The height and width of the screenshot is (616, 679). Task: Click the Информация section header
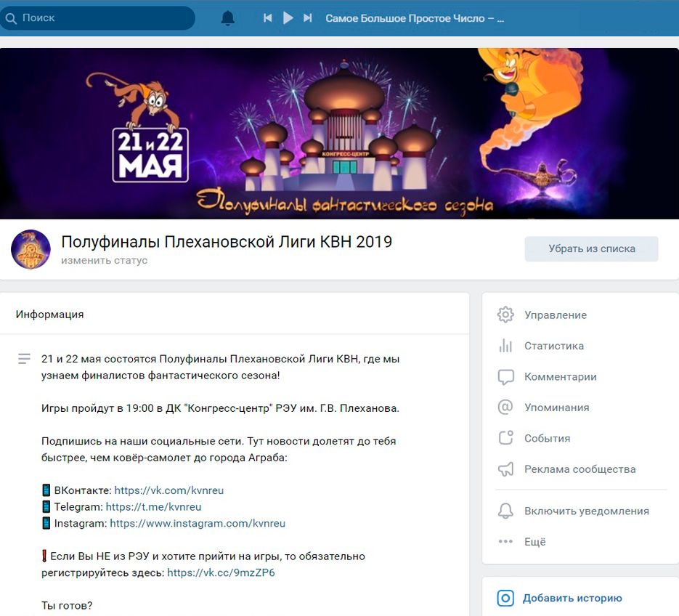[50, 314]
